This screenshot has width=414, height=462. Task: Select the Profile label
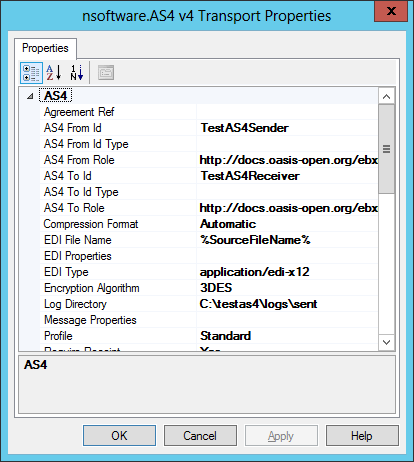click(58, 336)
